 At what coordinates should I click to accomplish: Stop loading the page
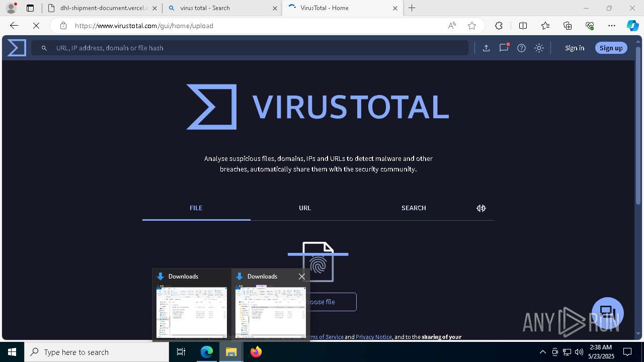tap(36, 26)
